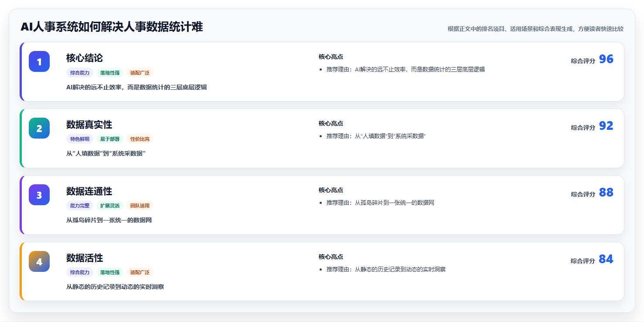The height and width of the screenshot is (322, 644).
Task: Click the page title AI人事系统如何解决人事数据统计难
Action: [112, 27]
